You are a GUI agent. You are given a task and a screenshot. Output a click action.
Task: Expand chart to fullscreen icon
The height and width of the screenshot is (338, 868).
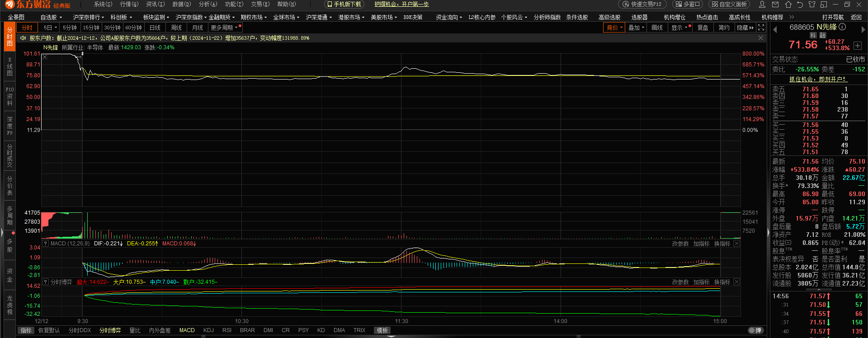(761, 28)
